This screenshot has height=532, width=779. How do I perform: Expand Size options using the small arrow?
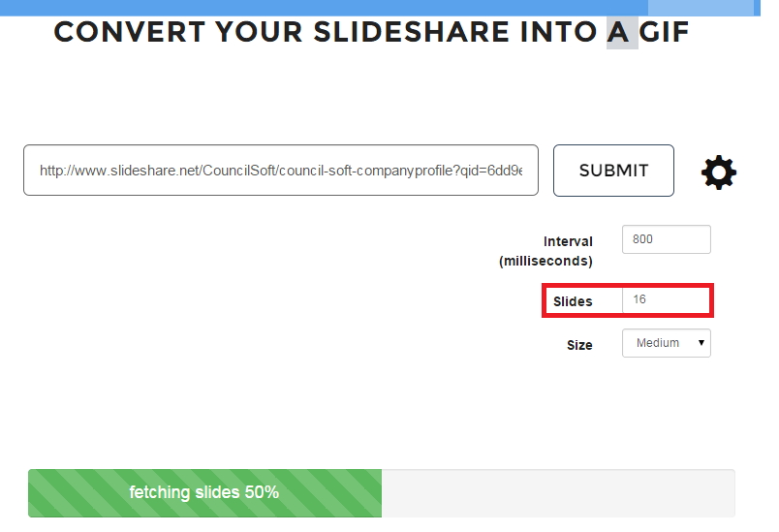pos(701,343)
